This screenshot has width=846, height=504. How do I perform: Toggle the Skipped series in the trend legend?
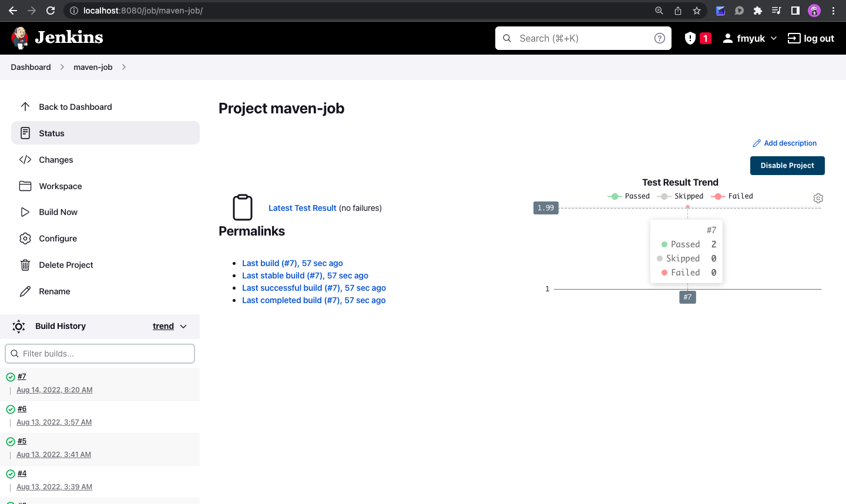680,196
